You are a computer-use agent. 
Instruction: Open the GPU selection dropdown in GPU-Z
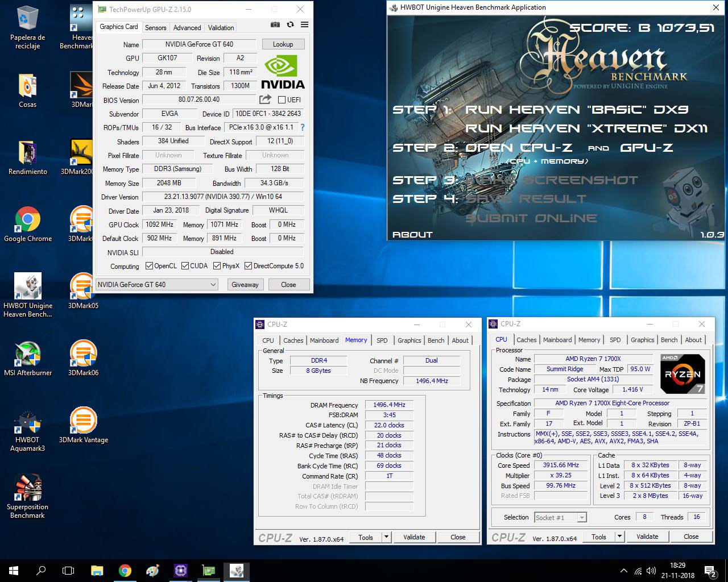pos(157,285)
